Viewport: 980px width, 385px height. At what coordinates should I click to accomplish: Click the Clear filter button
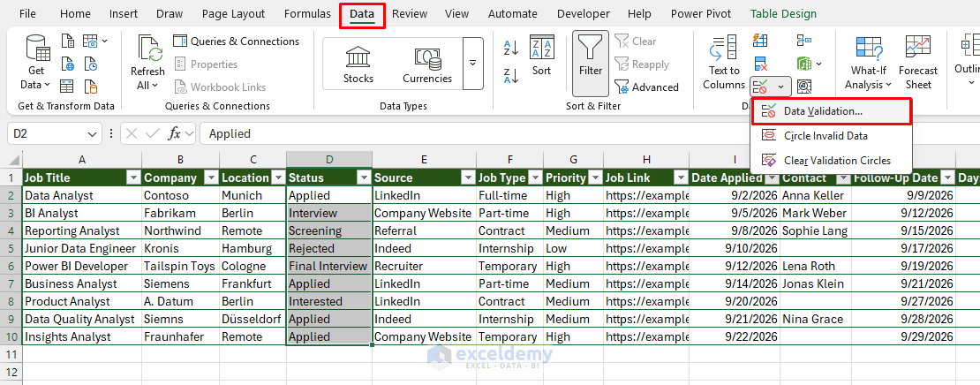click(636, 42)
